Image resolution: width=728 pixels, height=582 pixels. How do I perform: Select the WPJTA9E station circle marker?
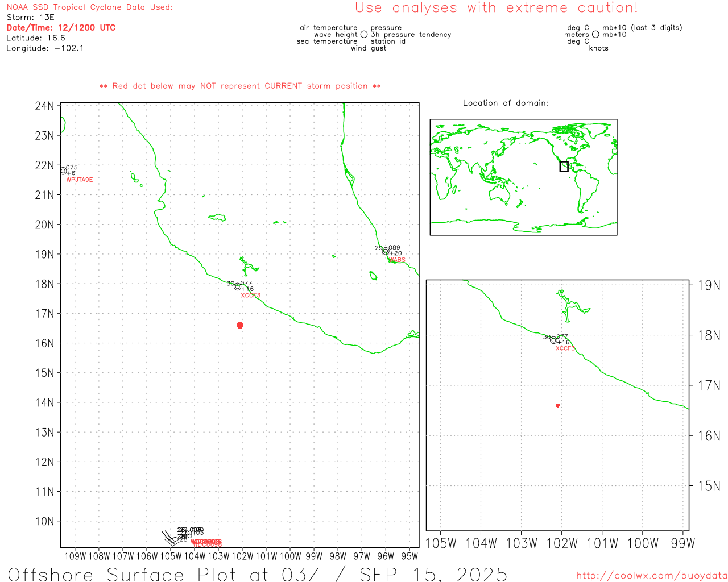click(63, 171)
